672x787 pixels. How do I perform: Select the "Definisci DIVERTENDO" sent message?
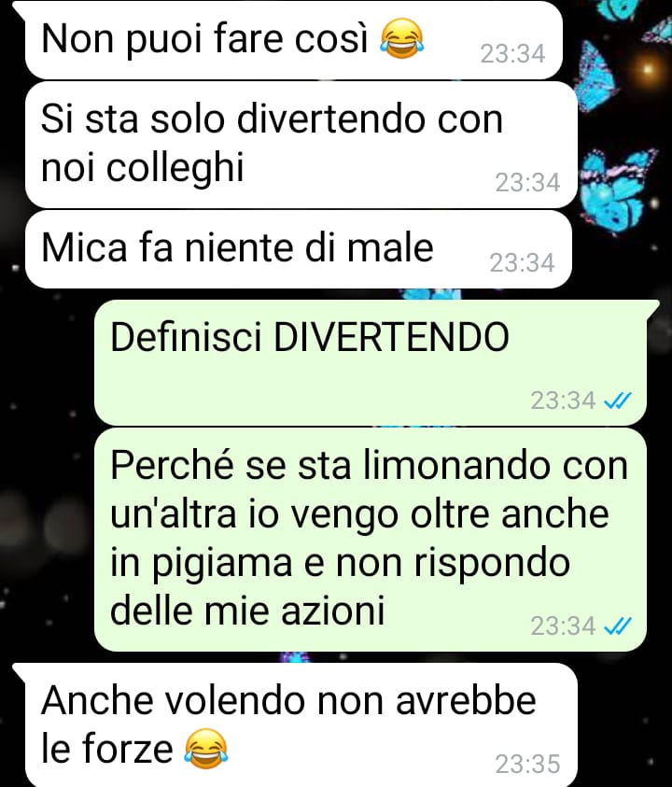[x=371, y=362]
